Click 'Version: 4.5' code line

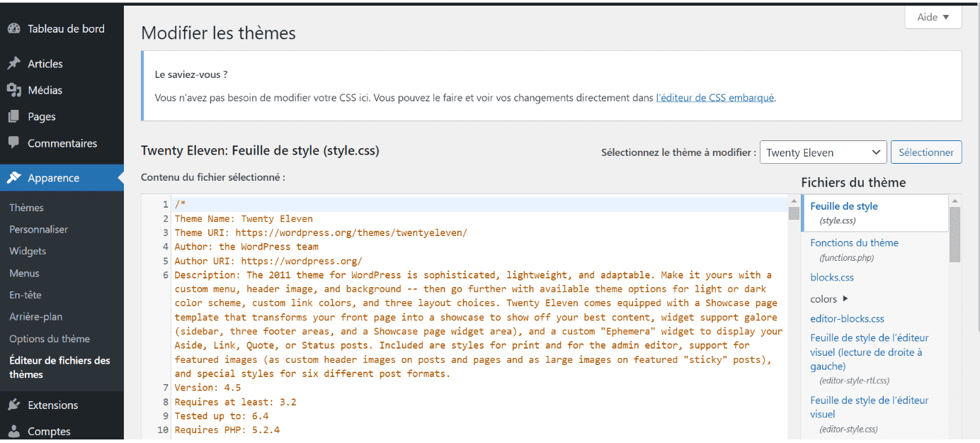(207, 388)
